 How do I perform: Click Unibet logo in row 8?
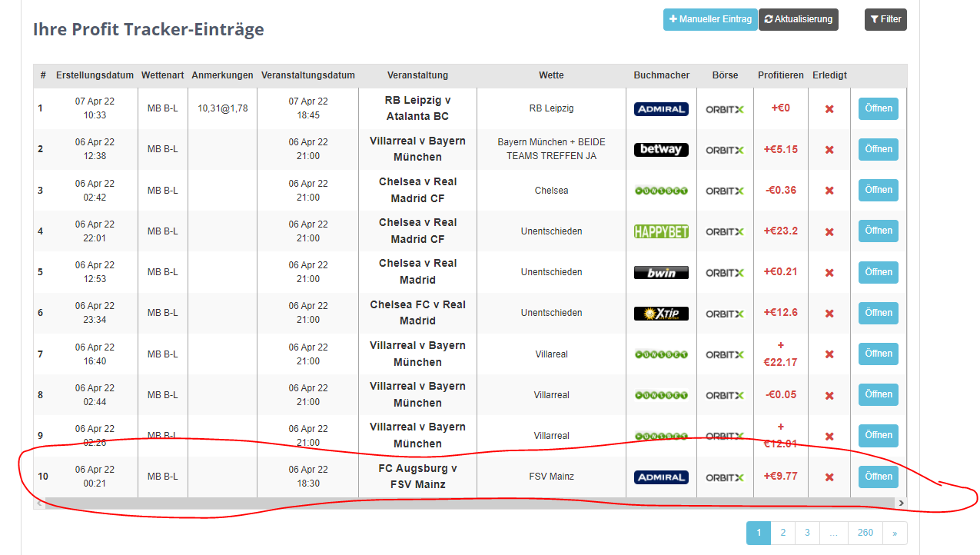pos(661,395)
